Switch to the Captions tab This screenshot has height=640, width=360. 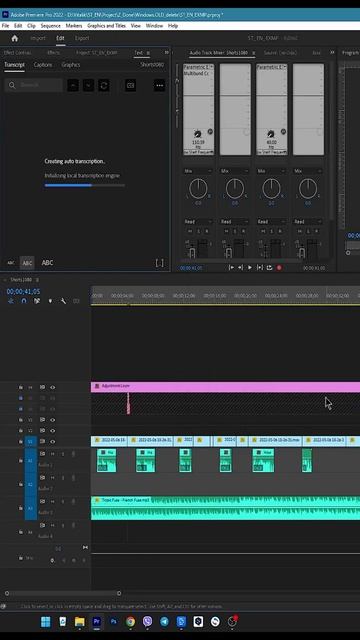click(43, 65)
